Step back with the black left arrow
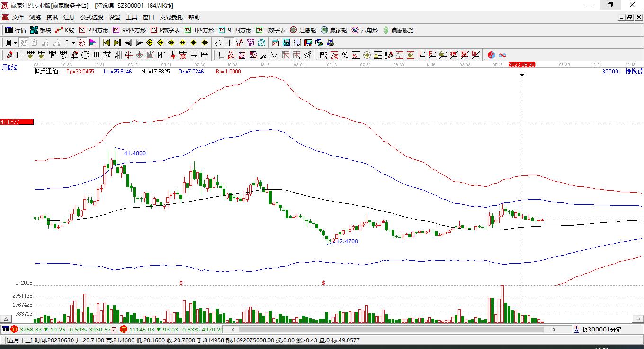Image resolution: width=644 pixels, height=349 pixels. [128, 43]
